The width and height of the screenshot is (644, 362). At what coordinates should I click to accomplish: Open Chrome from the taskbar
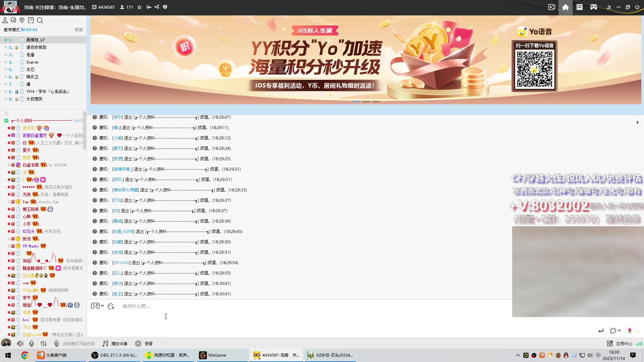(x=25, y=355)
